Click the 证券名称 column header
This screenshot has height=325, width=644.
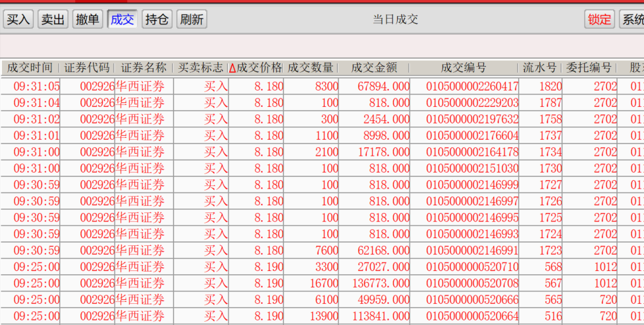(143, 68)
